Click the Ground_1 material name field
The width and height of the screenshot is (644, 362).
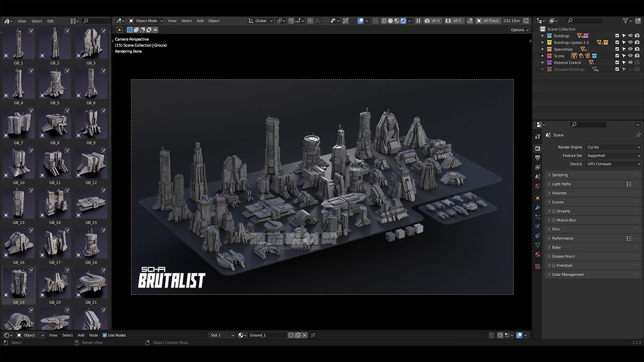click(x=268, y=335)
